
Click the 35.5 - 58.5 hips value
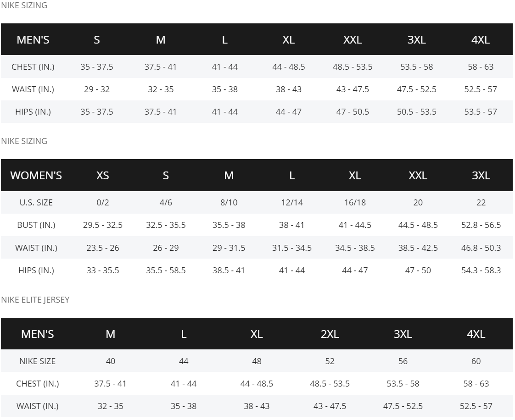(166, 271)
